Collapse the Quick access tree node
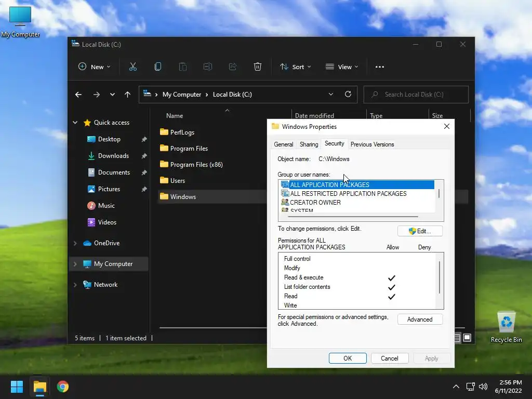 pyautogui.click(x=75, y=123)
